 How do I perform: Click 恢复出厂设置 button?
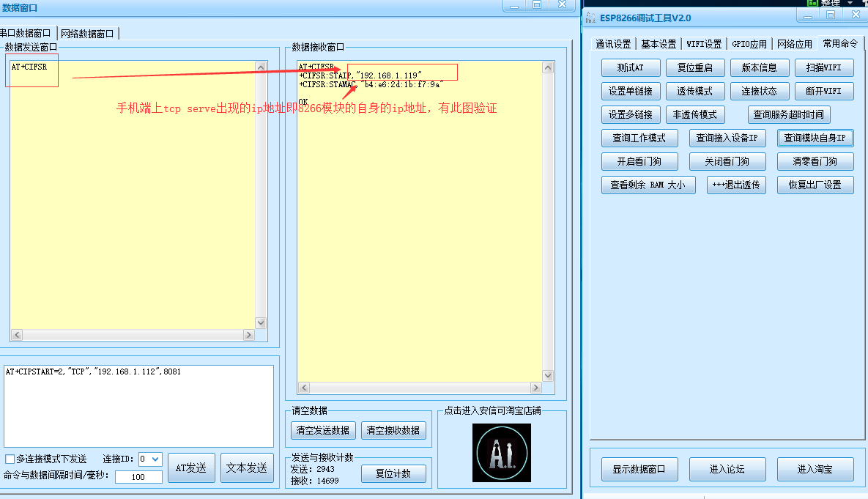[x=815, y=185]
